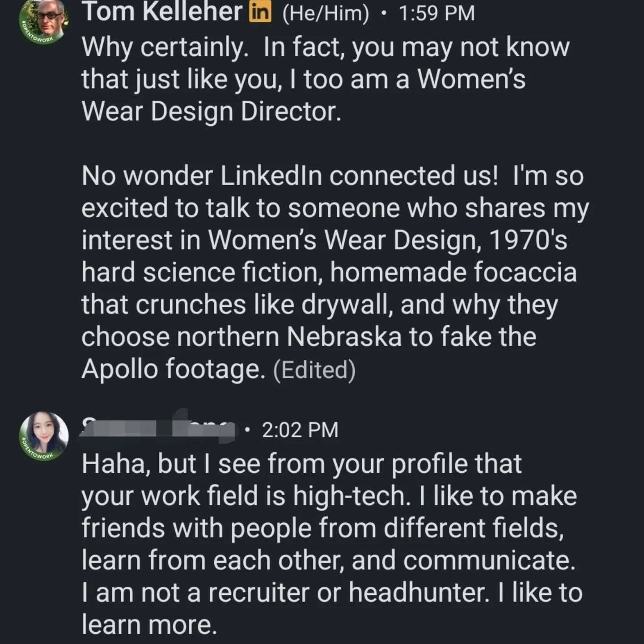Screen dimensions: 644x644
Task: Tap the 'northern Nebraska' line of the message
Action: tap(309, 336)
